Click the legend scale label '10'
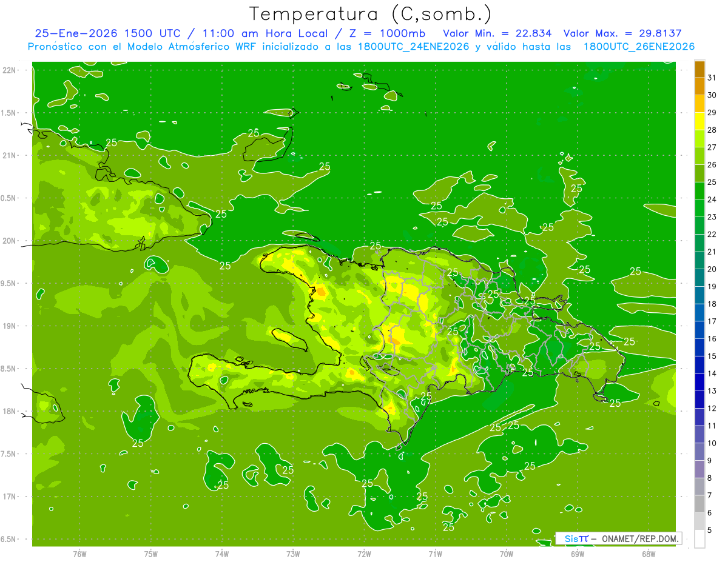This screenshot has width=728, height=562. [x=712, y=443]
